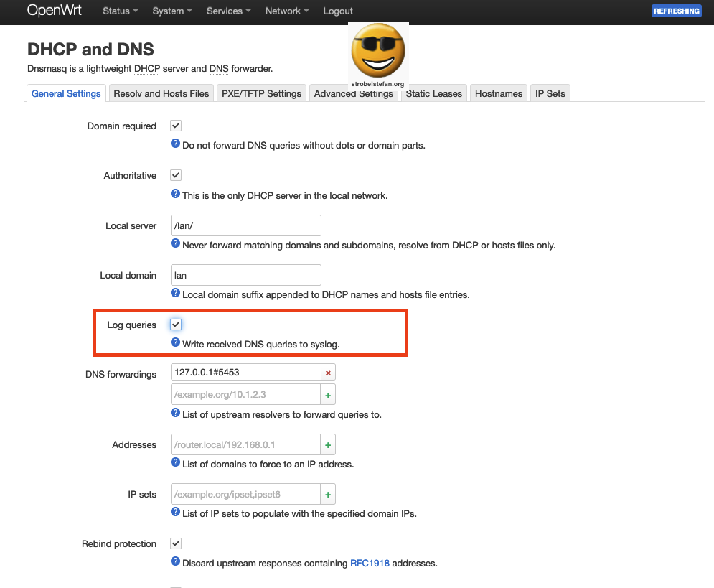Click the REFRESHING button
The height and width of the screenshot is (588, 714).
click(676, 10)
